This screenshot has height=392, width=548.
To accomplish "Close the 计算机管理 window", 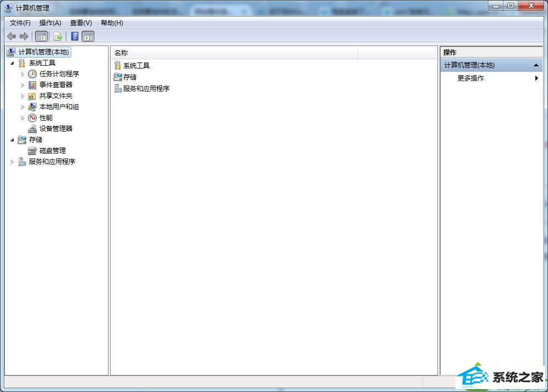I will click(x=531, y=6).
